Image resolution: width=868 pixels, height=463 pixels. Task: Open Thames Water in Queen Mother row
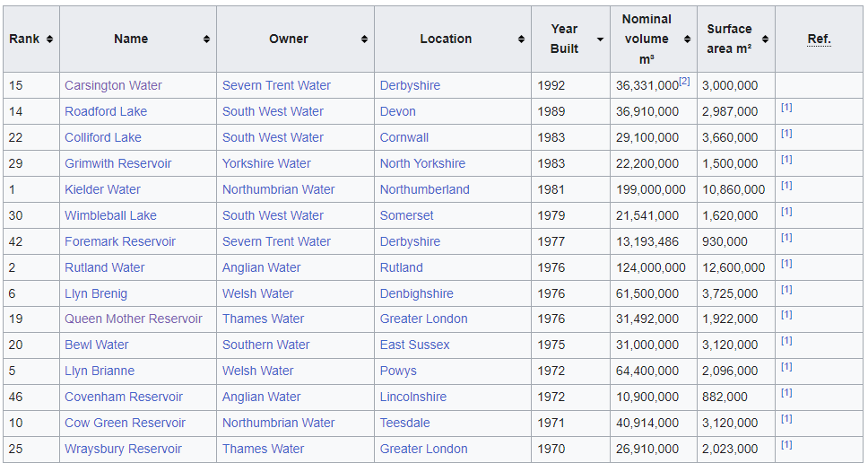coord(263,319)
